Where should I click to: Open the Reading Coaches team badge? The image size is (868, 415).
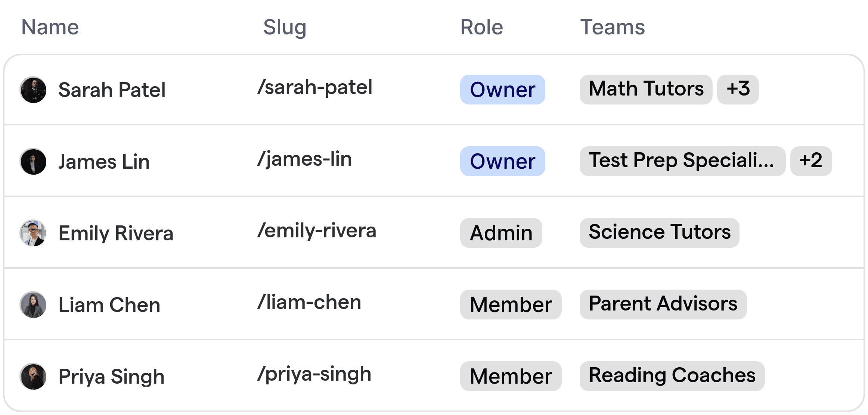672,376
